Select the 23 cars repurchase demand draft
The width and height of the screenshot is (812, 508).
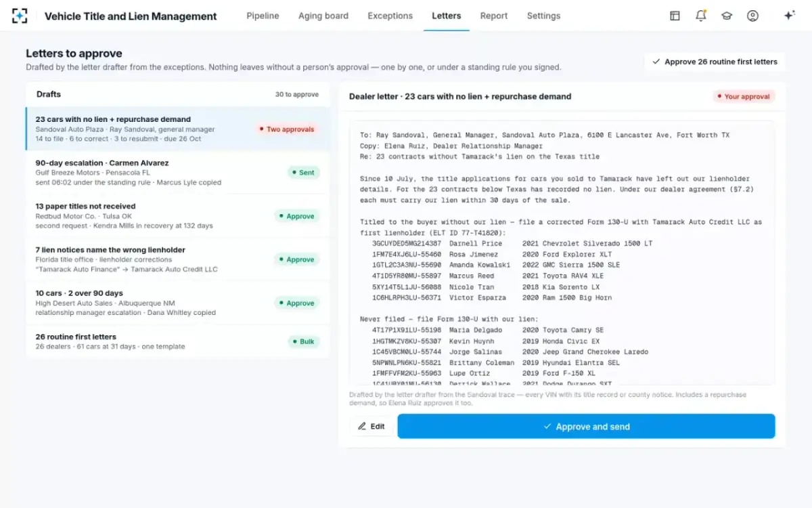coord(178,129)
